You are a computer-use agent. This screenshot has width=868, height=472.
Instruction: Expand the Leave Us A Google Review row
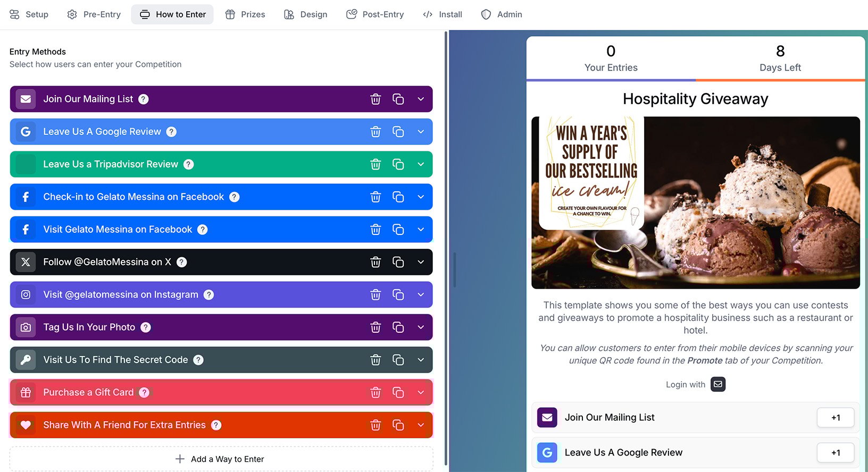pos(421,132)
